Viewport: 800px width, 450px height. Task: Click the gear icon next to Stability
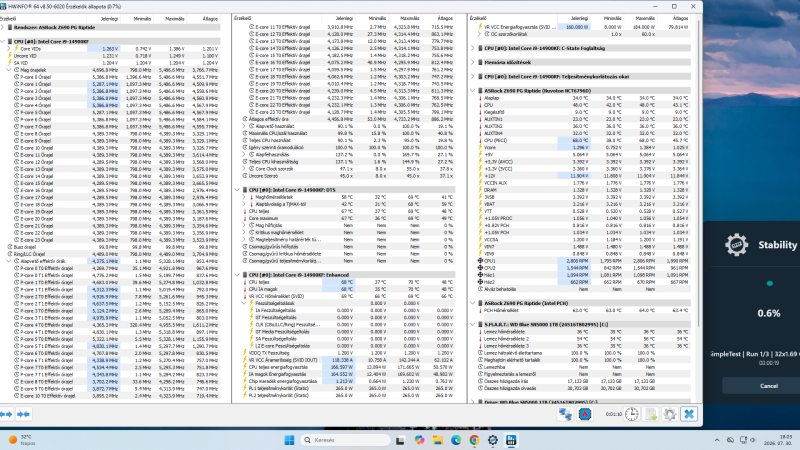coord(736,245)
